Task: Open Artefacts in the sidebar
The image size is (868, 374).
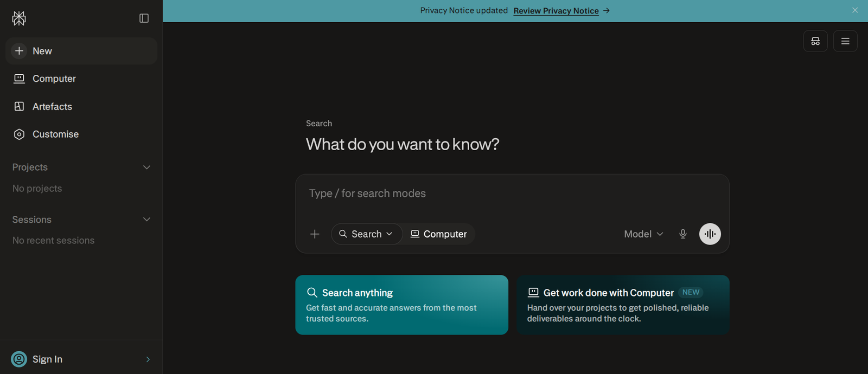Action: click(81, 107)
